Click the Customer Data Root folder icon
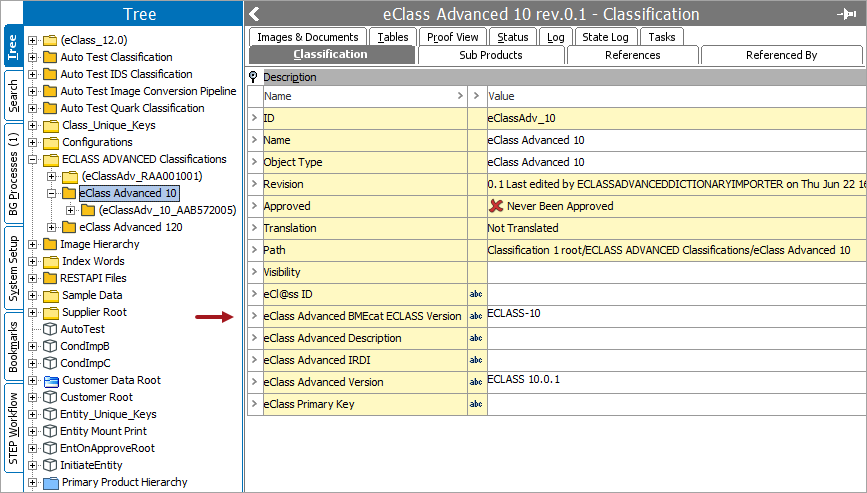The width and height of the screenshot is (867, 493). [51, 381]
